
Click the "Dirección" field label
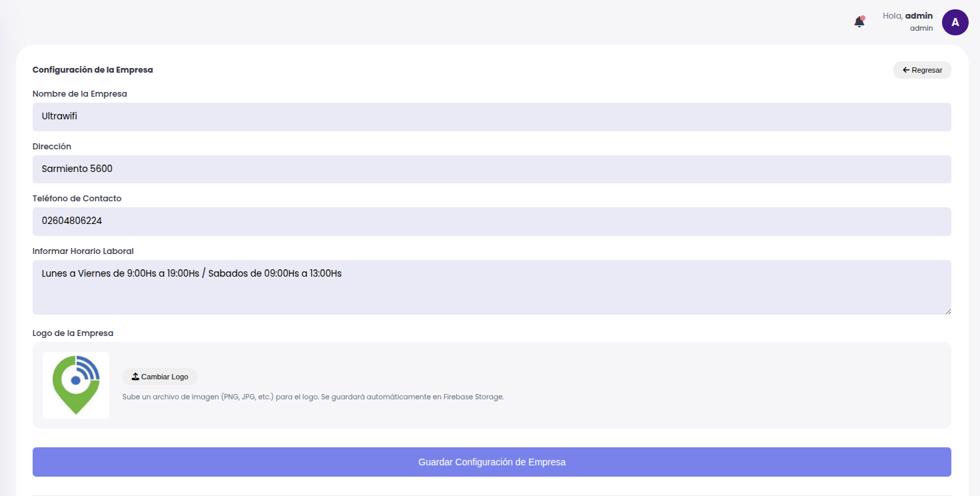pyautogui.click(x=52, y=147)
